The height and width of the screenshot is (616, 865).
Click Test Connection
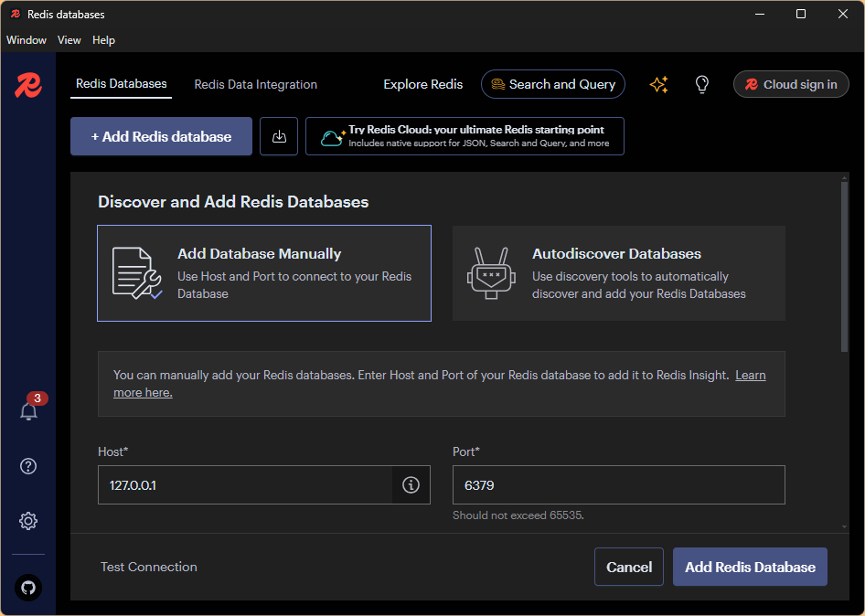coord(149,567)
